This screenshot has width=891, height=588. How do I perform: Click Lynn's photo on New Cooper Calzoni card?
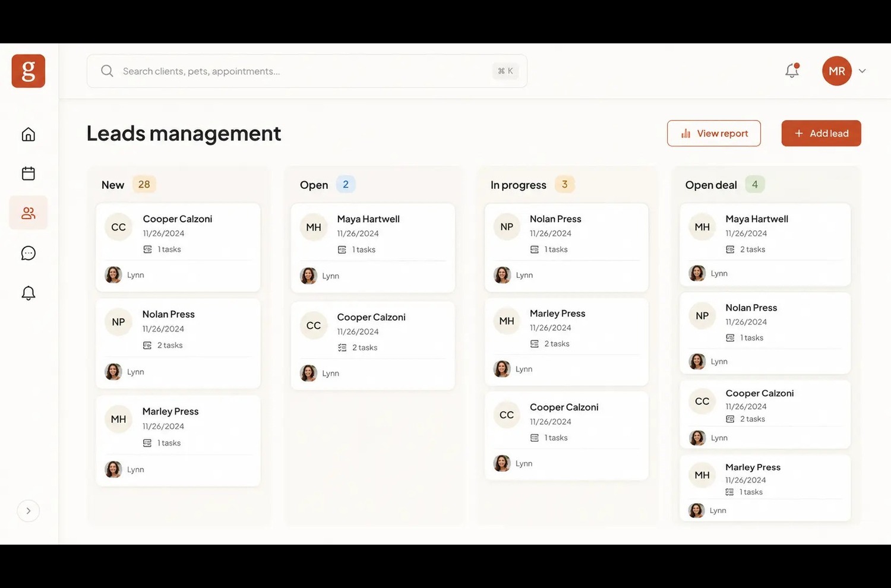coord(113,275)
